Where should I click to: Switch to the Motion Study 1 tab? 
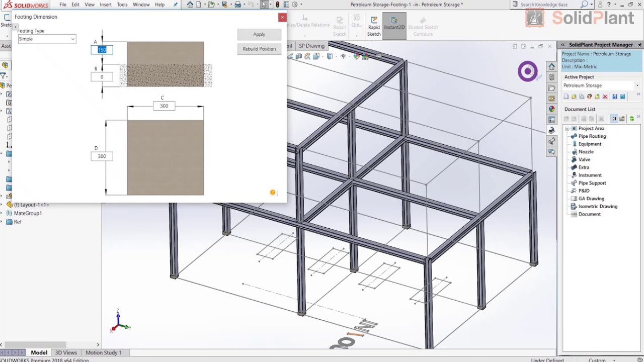(x=103, y=352)
